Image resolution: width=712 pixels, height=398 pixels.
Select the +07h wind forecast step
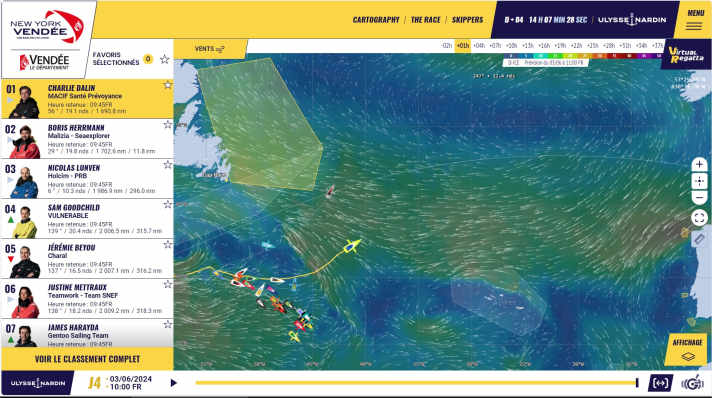pyautogui.click(x=495, y=45)
